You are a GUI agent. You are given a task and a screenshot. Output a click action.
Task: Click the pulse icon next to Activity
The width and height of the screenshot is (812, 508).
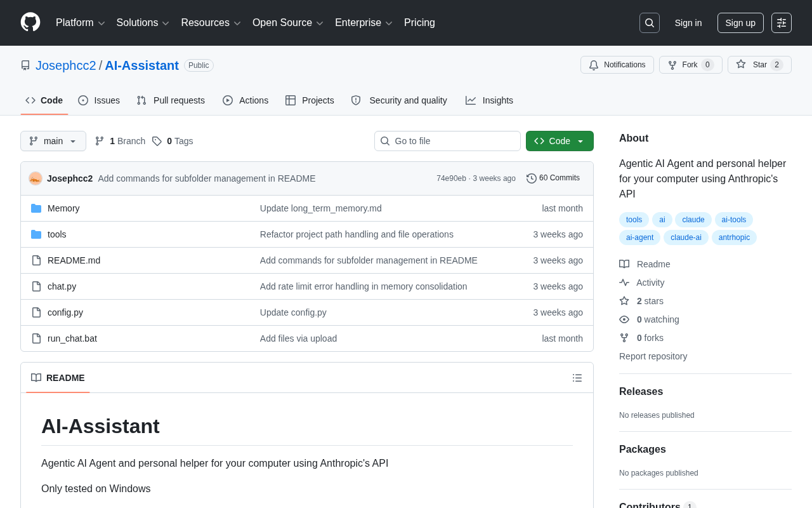(624, 283)
